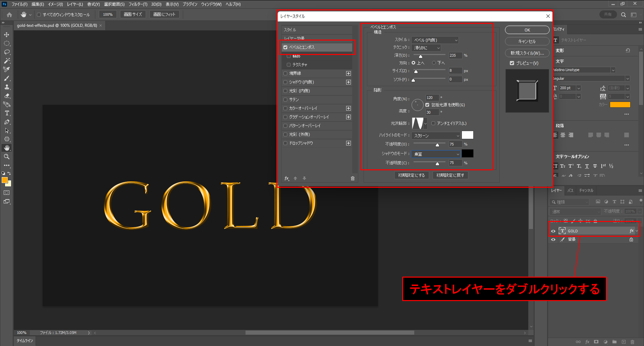Click the Home icon in options bar
644x346 pixels.
click(9, 15)
